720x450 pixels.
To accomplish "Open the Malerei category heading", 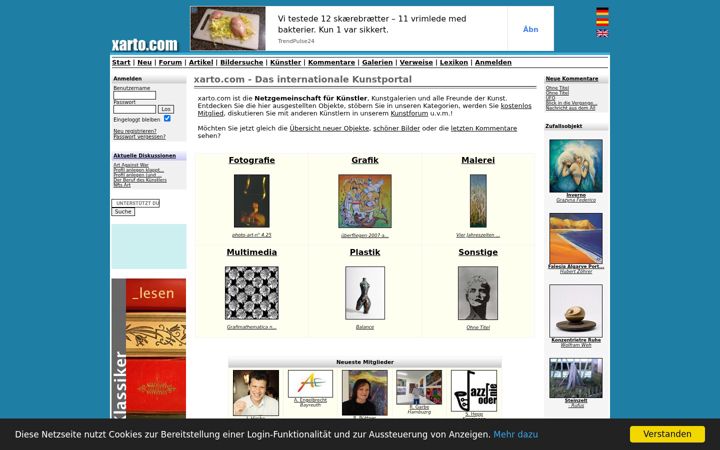I will point(478,160).
